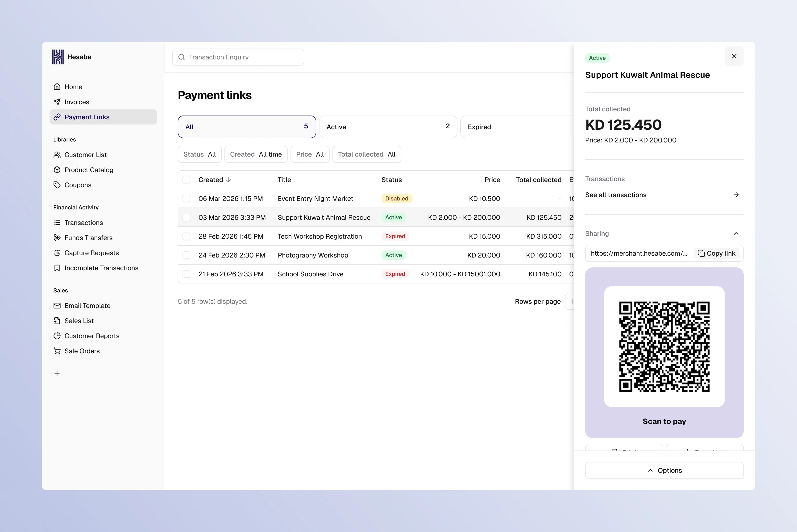Open Customer List in the sidebar
The image size is (797, 532).
click(x=103, y=155)
